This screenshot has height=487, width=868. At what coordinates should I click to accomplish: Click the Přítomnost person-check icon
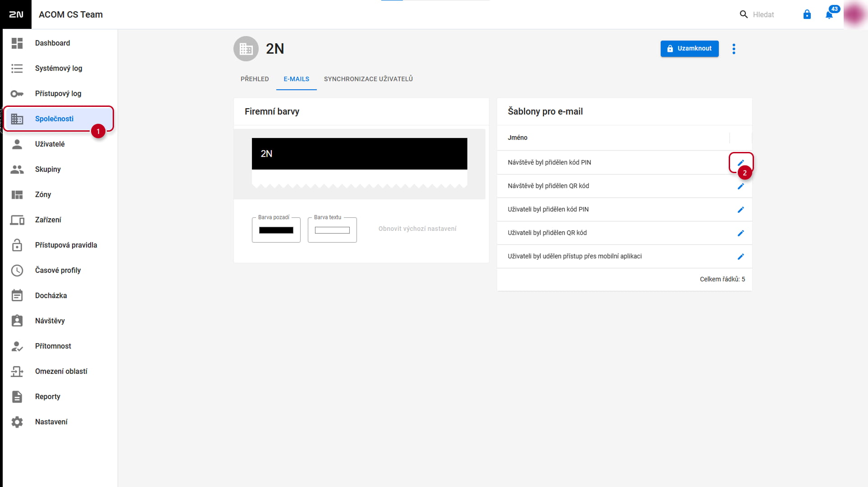tap(17, 346)
